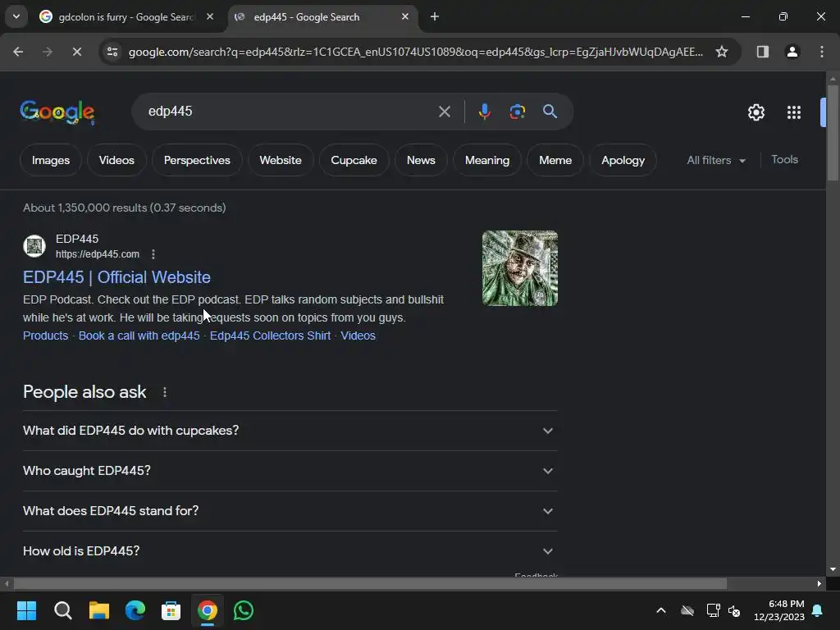
Task: Expand 'What does EDP445 stand for?'
Action: 290,511
